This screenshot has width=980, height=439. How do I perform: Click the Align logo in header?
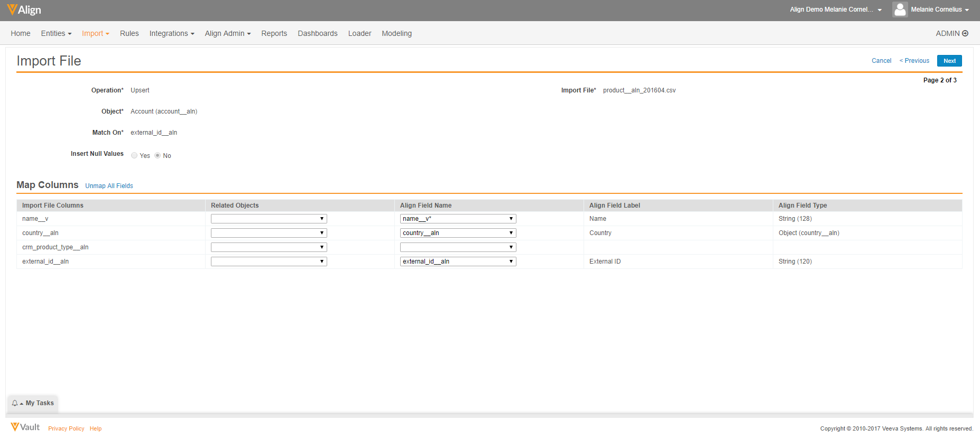coord(24,10)
